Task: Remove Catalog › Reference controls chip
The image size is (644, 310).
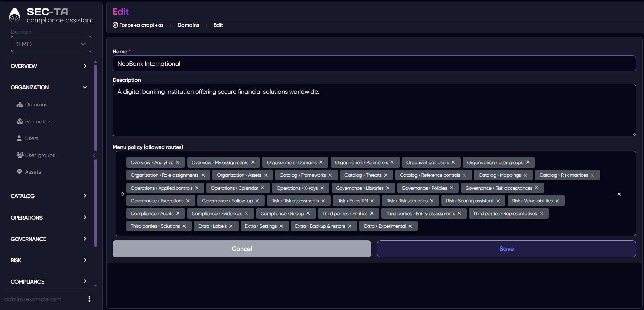Action: coord(464,175)
